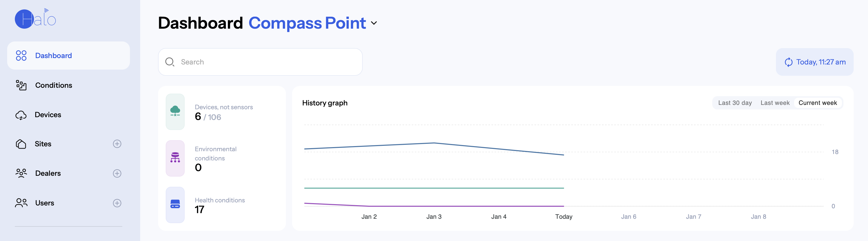Focus the Search input field

[x=260, y=62]
